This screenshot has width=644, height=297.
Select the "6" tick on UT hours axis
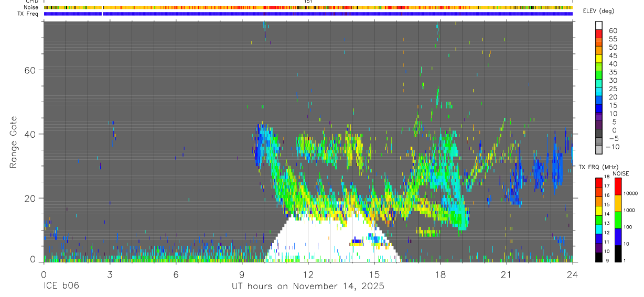(176, 274)
